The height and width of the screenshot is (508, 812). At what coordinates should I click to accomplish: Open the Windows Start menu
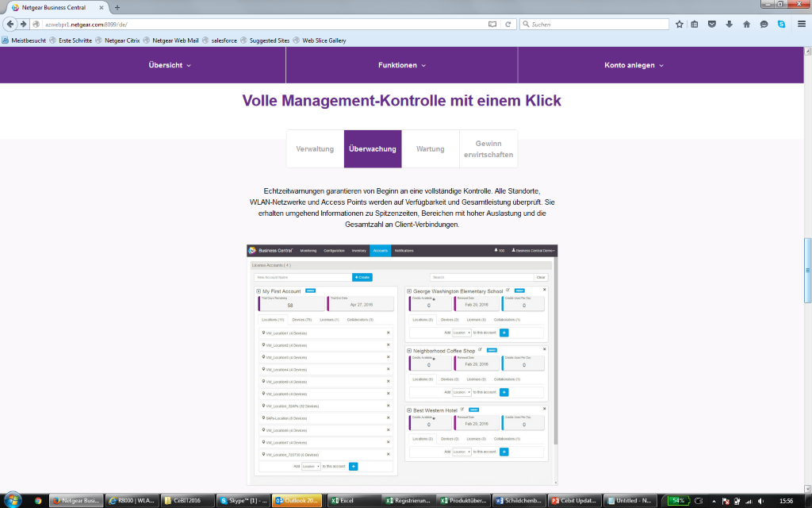click(13, 500)
